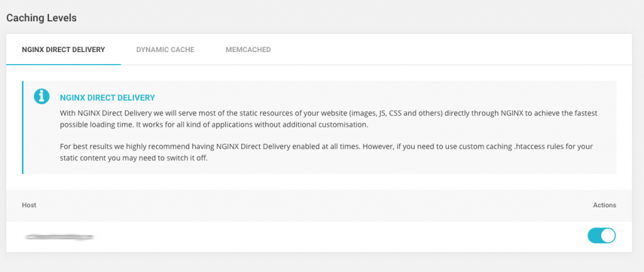Click the blurred host name entry
This screenshot has width=644, height=272.
pos(58,237)
